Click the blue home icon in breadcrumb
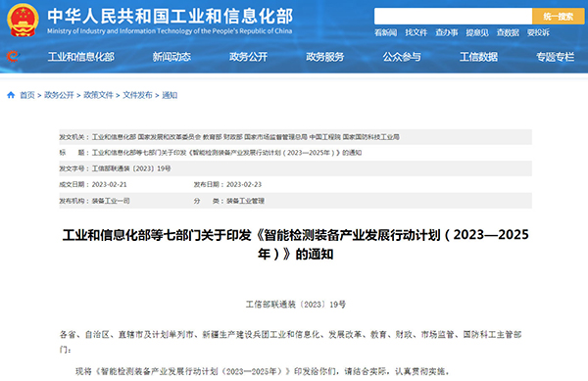This screenshot has height=381, width=588. [x=11, y=95]
